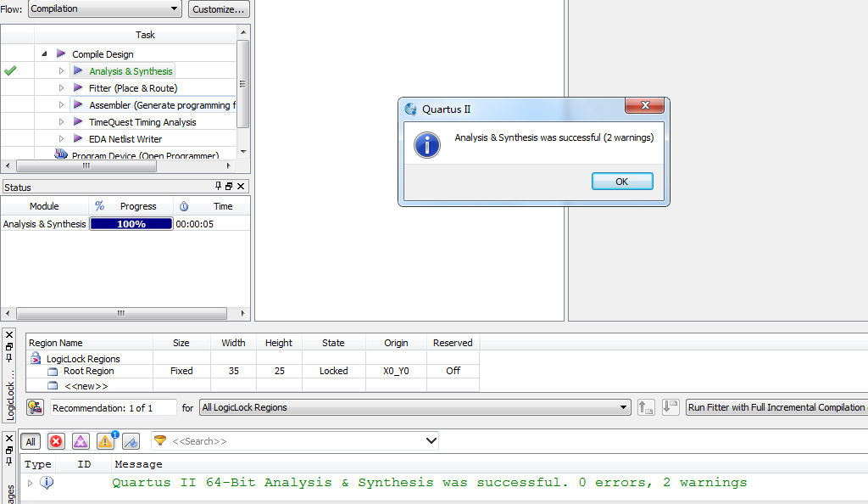This screenshot has width=868, height=504.
Task: Open the Flow Compilation dropdown
Action: 104,8
